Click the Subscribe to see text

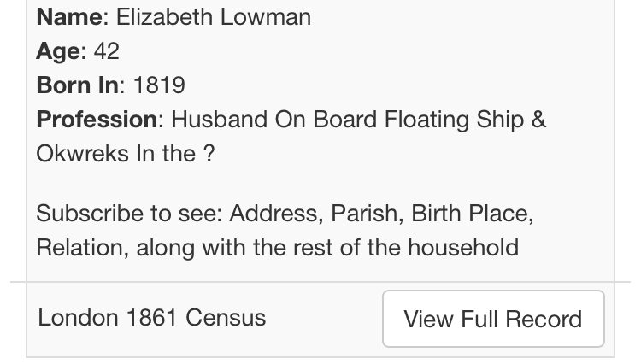tap(128, 214)
